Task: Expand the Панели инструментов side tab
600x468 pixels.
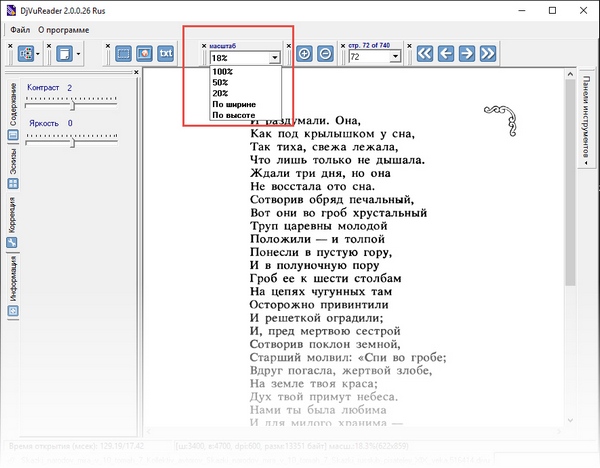Action: click(586, 117)
